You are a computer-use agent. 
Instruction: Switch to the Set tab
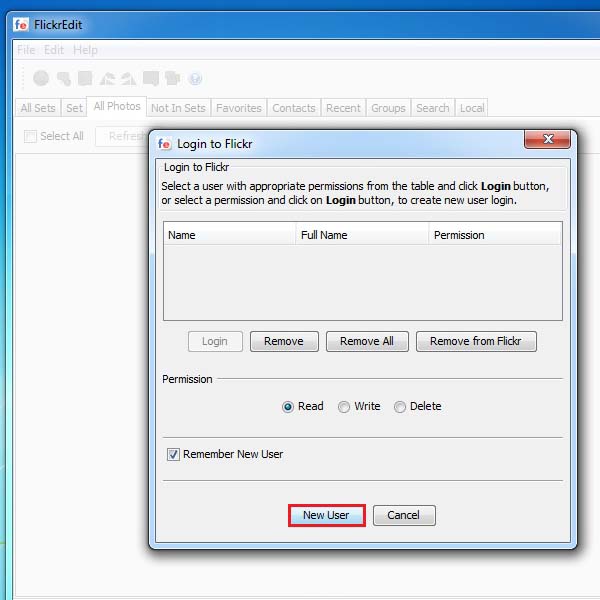pyautogui.click(x=74, y=108)
